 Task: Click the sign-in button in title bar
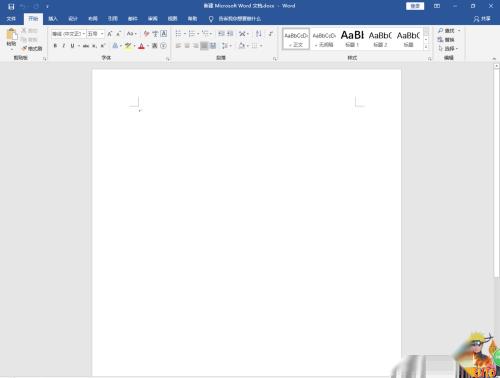click(x=415, y=6)
